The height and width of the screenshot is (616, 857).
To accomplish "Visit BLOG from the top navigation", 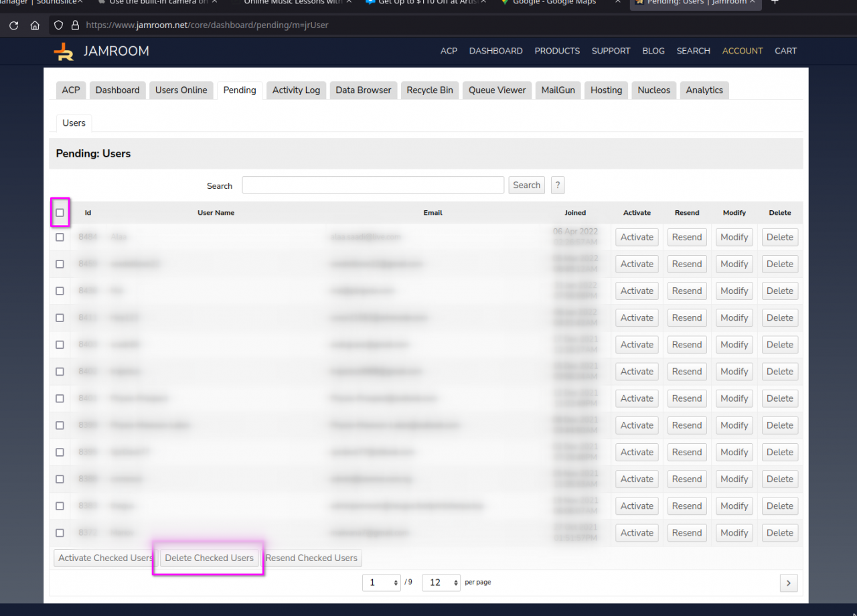I will [653, 51].
